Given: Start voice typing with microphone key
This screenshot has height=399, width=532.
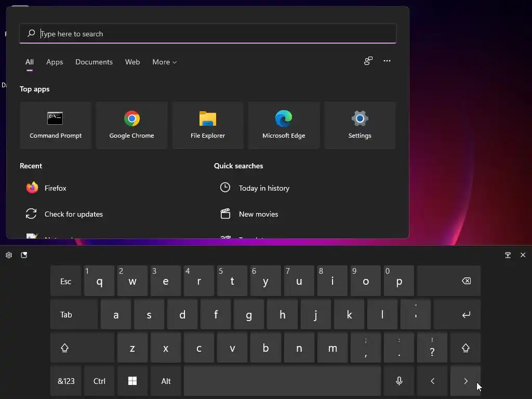Looking at the screenshot, I should [399, 381].
